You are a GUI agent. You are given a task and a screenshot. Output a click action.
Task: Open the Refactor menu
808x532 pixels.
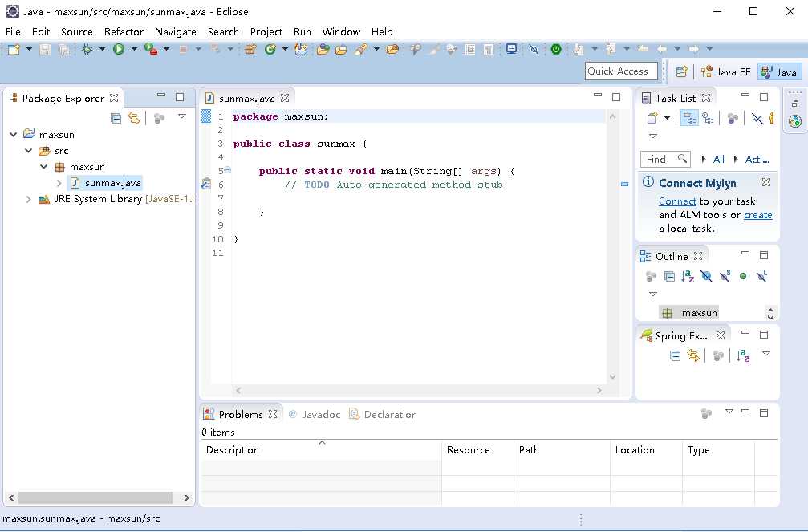click(x=124, y=31)
